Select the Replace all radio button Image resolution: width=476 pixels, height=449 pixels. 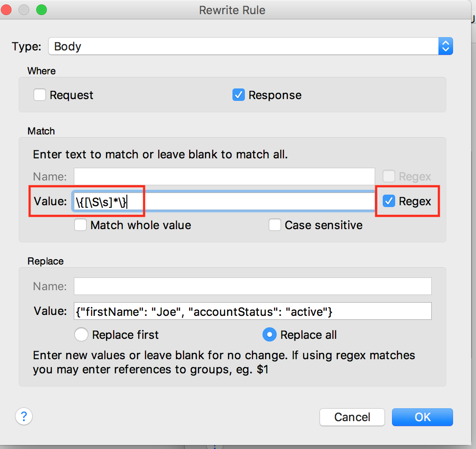coord(269,335)
